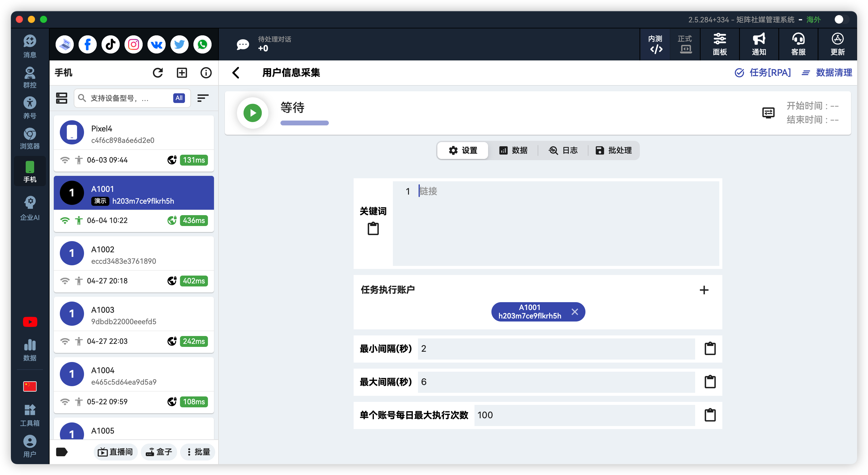Open the 企业AI sidebar section

point(30,208)
